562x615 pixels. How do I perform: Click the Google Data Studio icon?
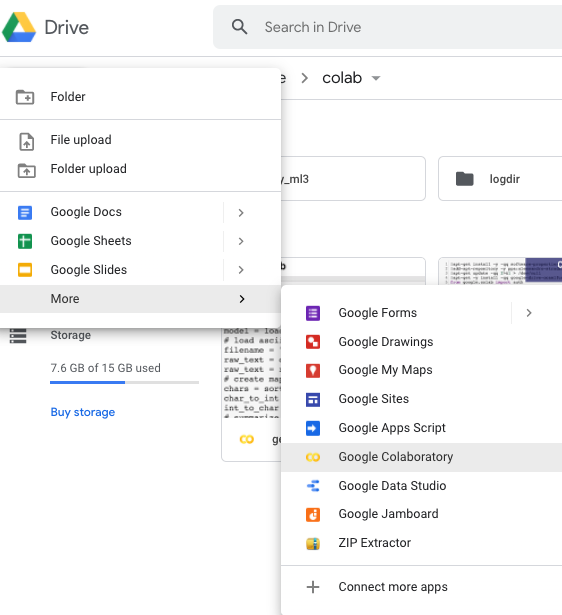coord(313,486)
